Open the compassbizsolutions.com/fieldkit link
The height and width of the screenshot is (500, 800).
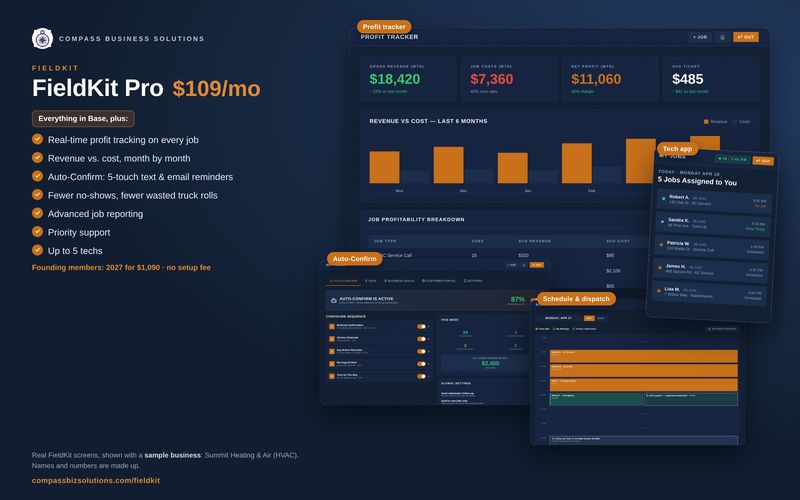95,480
